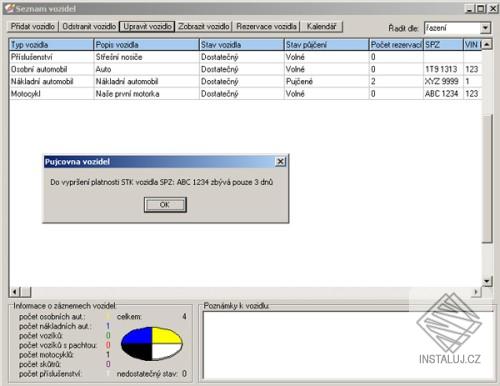The image size is (500, 386).
Task: Select the Nákladní automobil type cell
Action: click(x=51, y=81)
